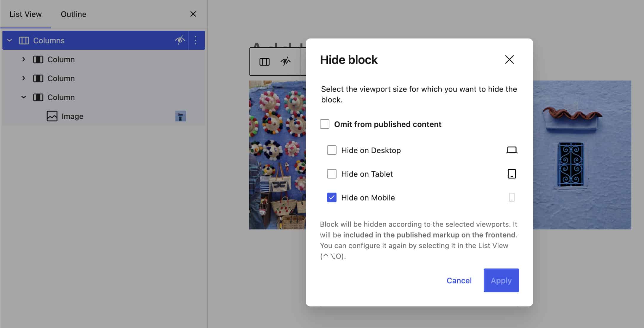
Task: Enable the Hide on Desktop checkbox
Action: click(331, 150)
